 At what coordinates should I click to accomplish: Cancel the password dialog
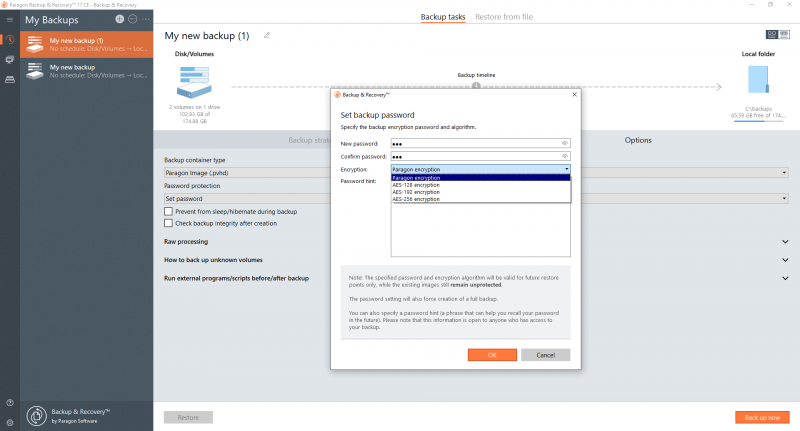[x=545, y=355]
